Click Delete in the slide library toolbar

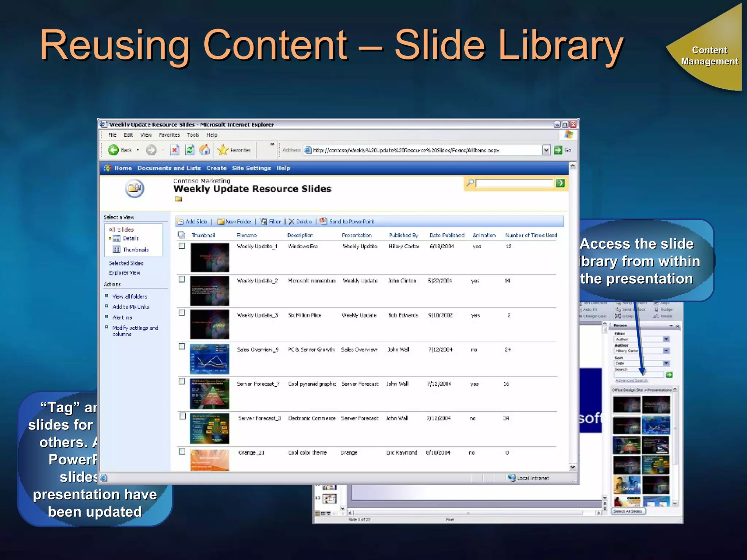[x=300, y=221]
